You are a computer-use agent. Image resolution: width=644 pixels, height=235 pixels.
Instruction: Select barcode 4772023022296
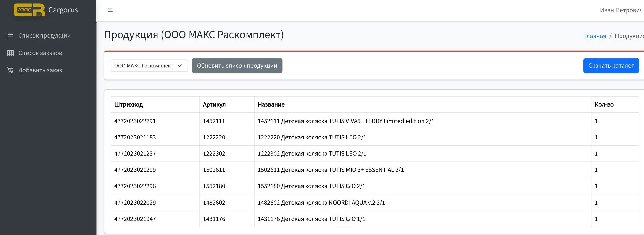coord(135,186)
